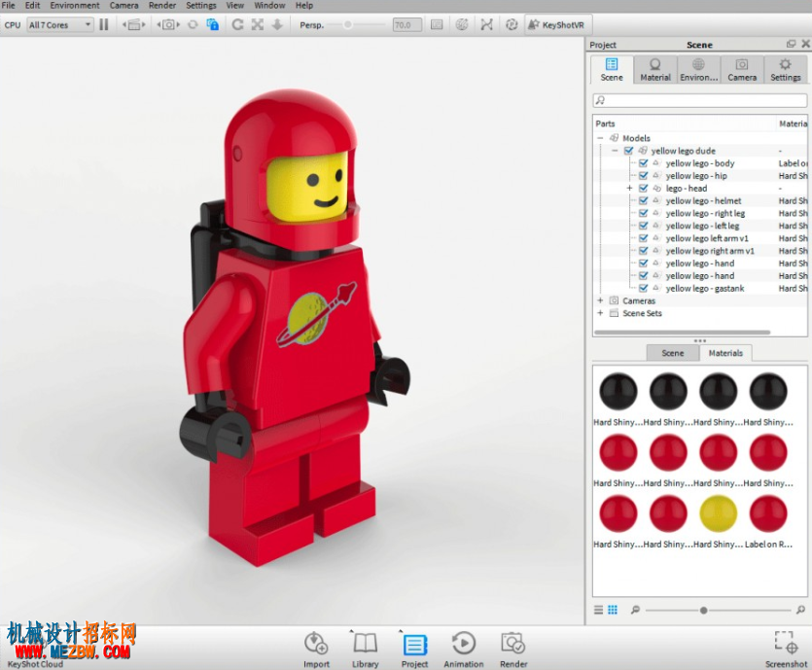Open the Settings tab in Project panel
The height and width of the screenshot is (670, 812).
(x=785, y=70)
